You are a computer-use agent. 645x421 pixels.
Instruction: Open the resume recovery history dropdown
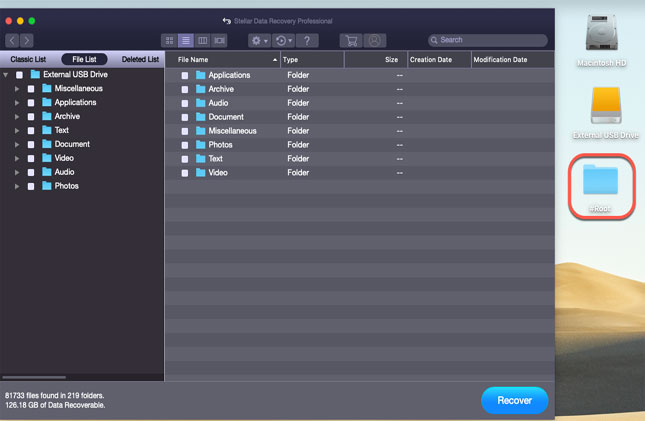[x=284, y=40]
